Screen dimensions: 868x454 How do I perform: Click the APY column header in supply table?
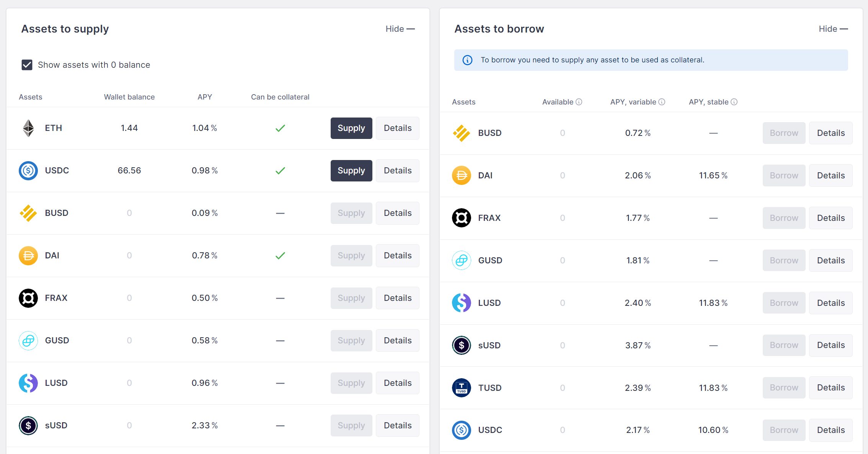(205, 97)
